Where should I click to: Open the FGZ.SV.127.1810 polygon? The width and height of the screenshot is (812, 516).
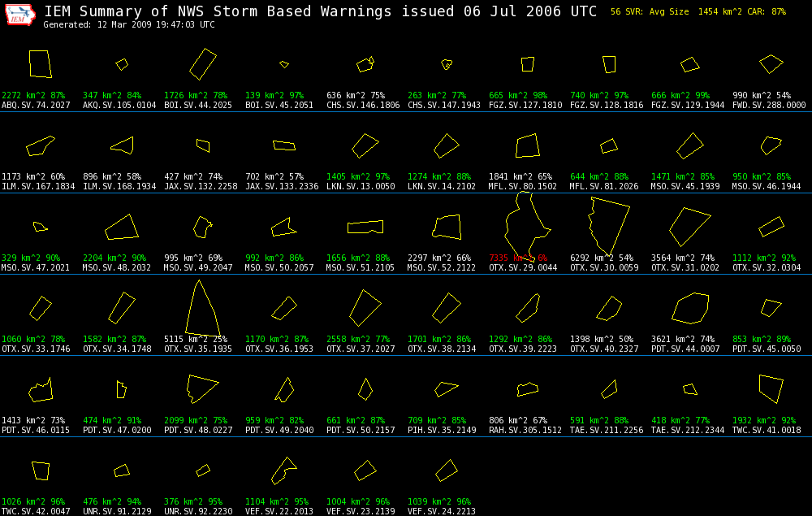528,64
